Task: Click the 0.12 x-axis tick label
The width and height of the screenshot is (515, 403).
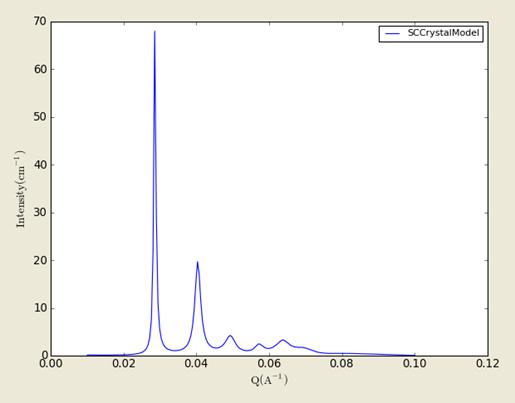Action: (488, 364)
